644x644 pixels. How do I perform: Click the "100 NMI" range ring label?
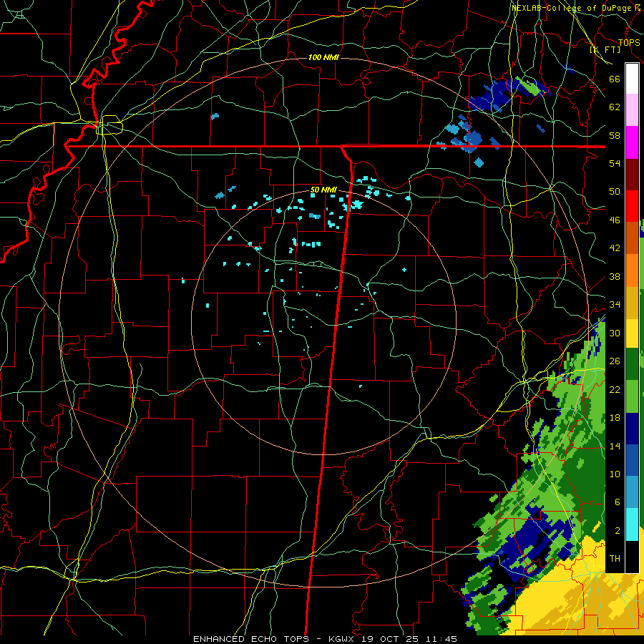[x=323, y=57]
